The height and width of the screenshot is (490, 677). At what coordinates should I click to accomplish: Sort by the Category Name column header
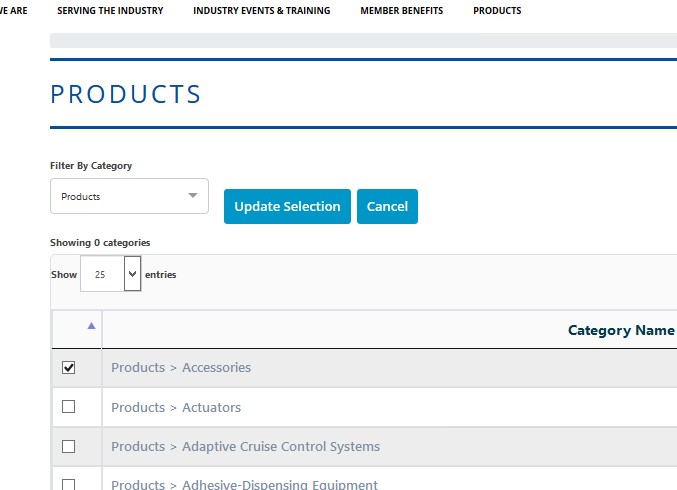[621, 330]
